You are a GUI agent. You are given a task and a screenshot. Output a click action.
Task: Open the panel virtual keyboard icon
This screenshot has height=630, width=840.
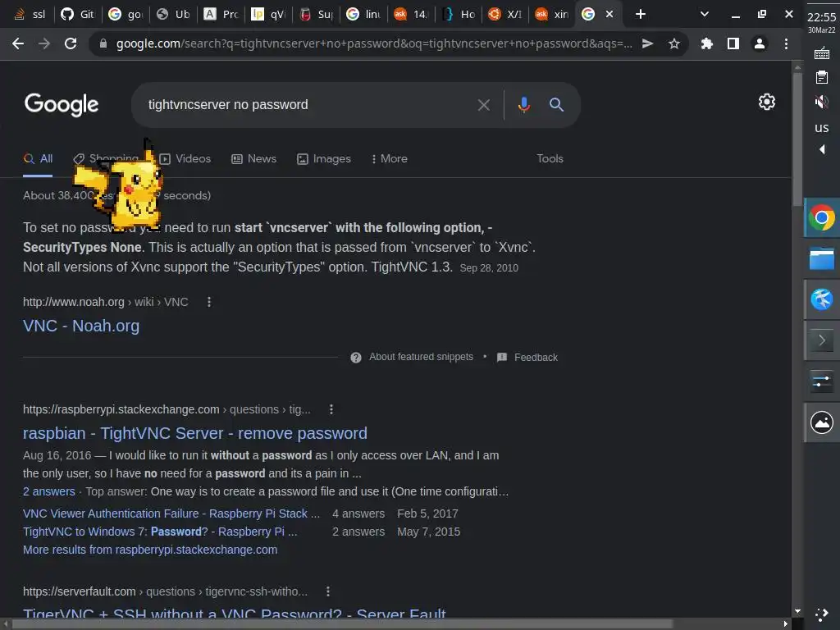pos(821,53)
